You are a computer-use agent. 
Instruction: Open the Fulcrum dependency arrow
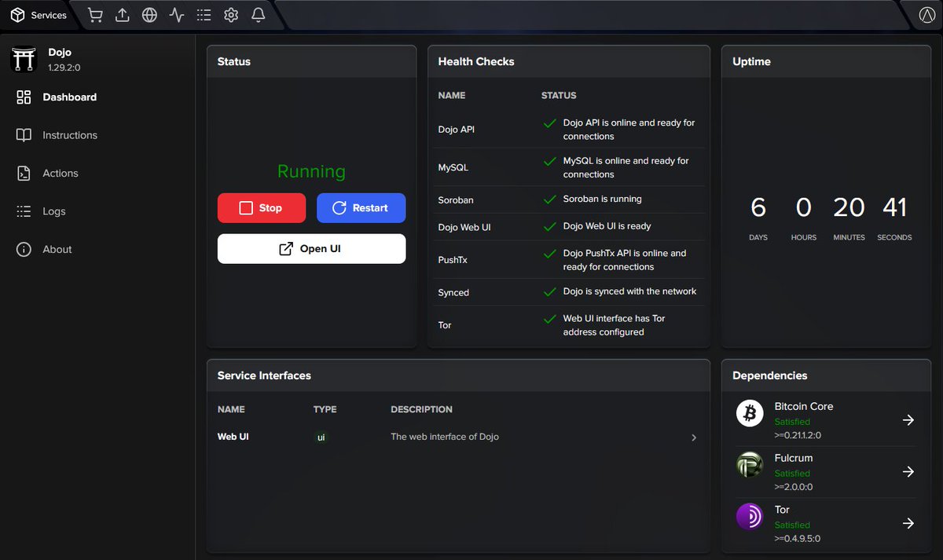(x=908, y=472)
